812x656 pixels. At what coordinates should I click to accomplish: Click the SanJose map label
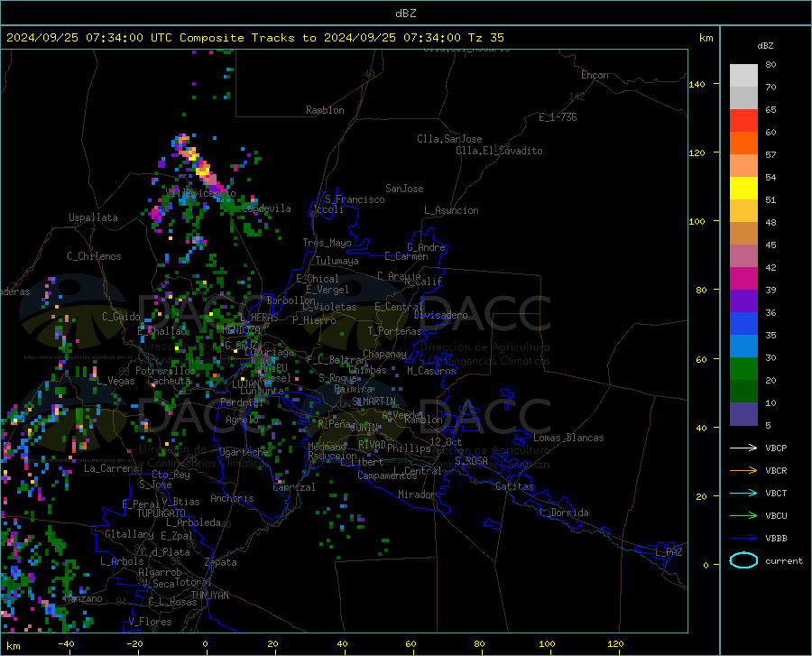point(404,189)
